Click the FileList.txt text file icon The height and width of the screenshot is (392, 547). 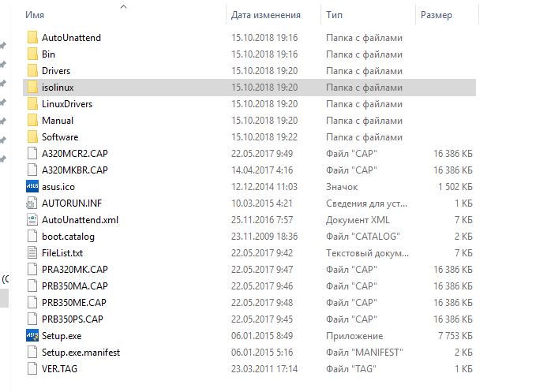(32, 253)
